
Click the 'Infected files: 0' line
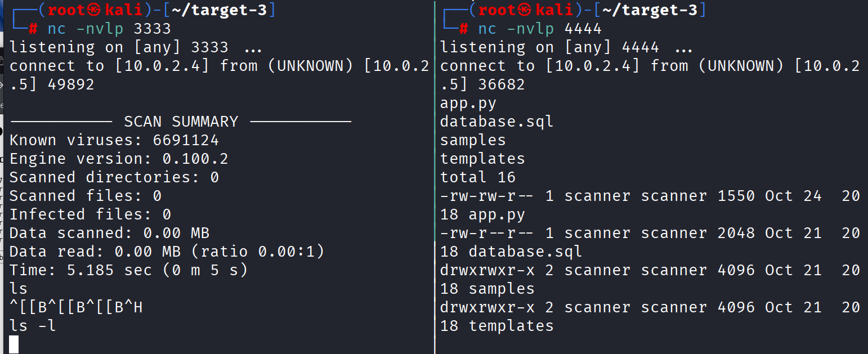[90, 214]
